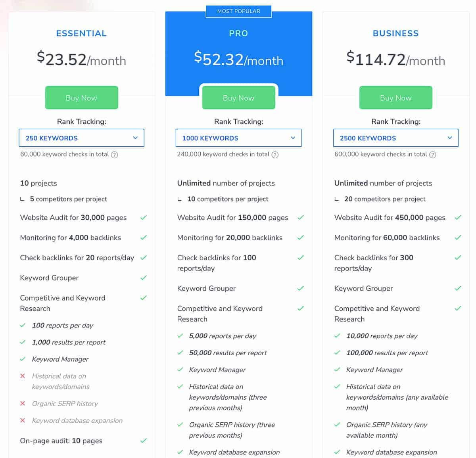Click the green checkmark beside Essential's Website Audit
The height and width of the screenshot is (458, 476).
pos(143,217)
